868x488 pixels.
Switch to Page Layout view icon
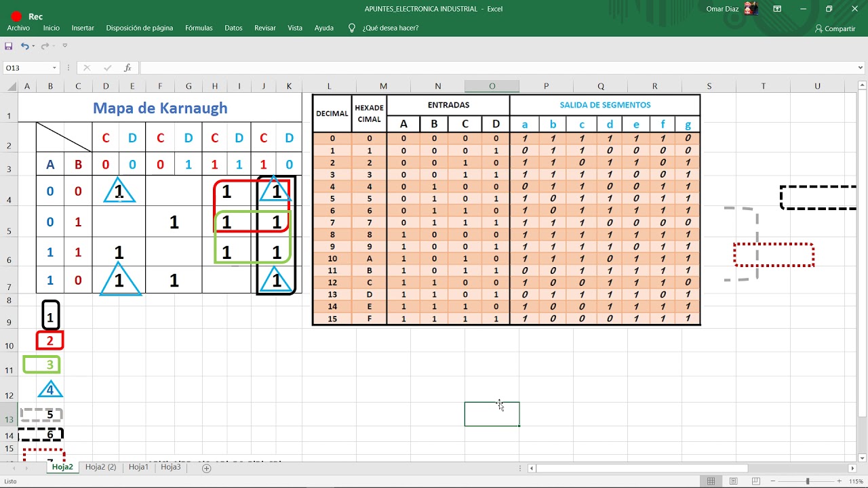(x=733, y=481)
